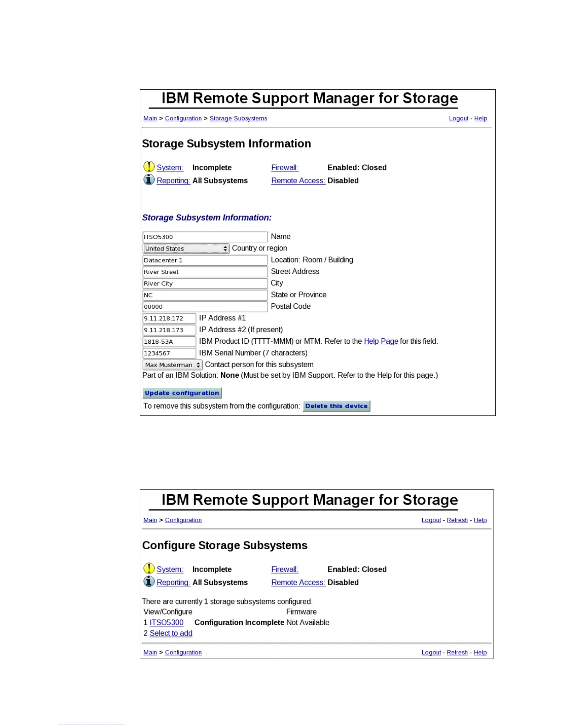
Task: Open Remote Access link in Configure Storage Subsystems panel
Action: tap(298, 582)
